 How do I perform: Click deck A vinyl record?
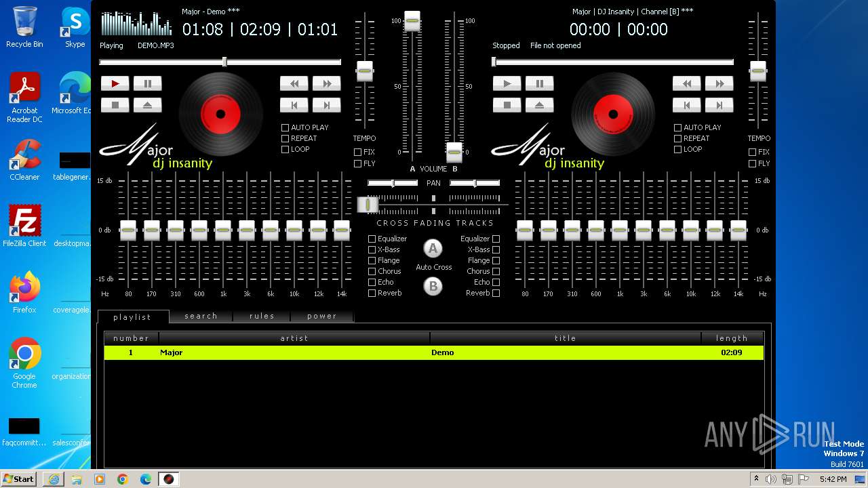point(220,114)
